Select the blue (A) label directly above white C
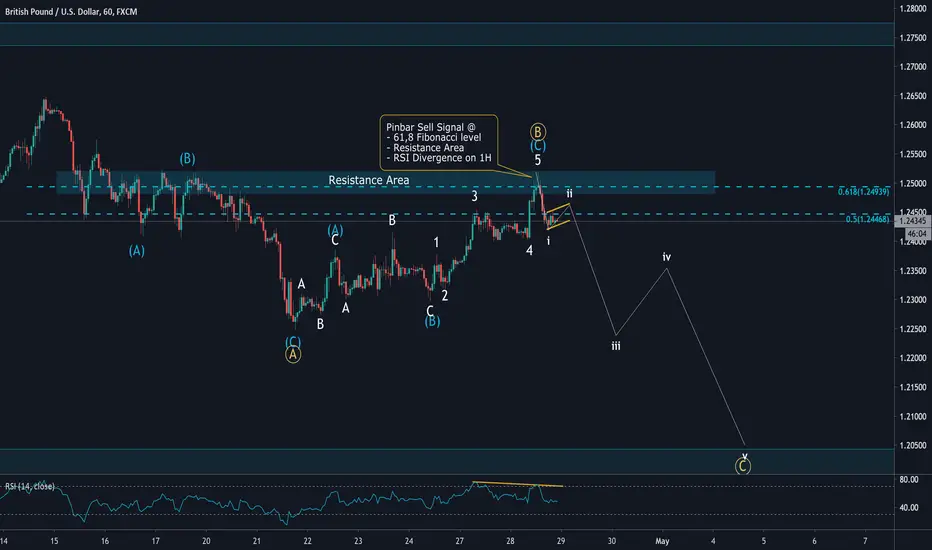This screenshot has height=550, width=932. 335,230
